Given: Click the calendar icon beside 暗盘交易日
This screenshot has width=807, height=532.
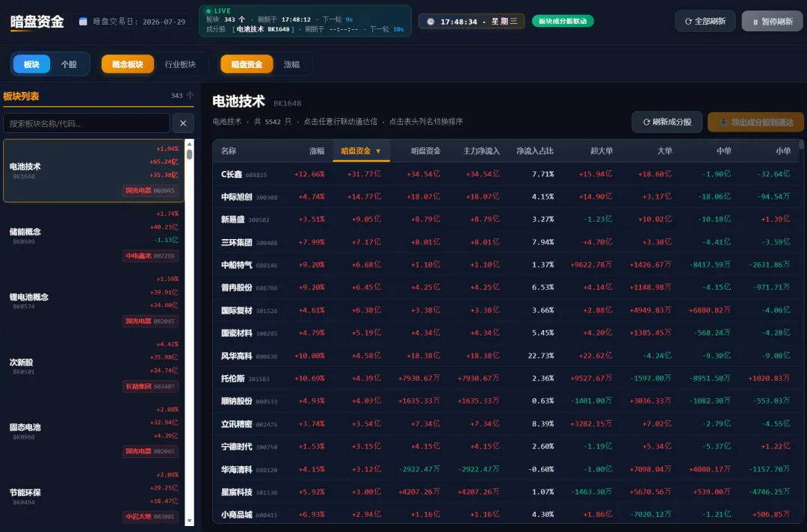Looking at the screenshot, I should point(83,22).
